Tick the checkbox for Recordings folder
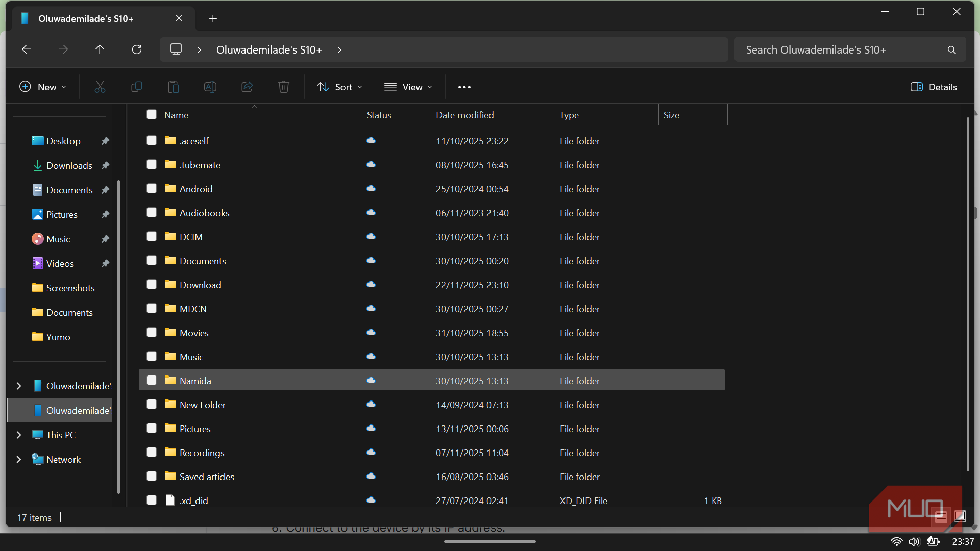 (x=152, y=453)
